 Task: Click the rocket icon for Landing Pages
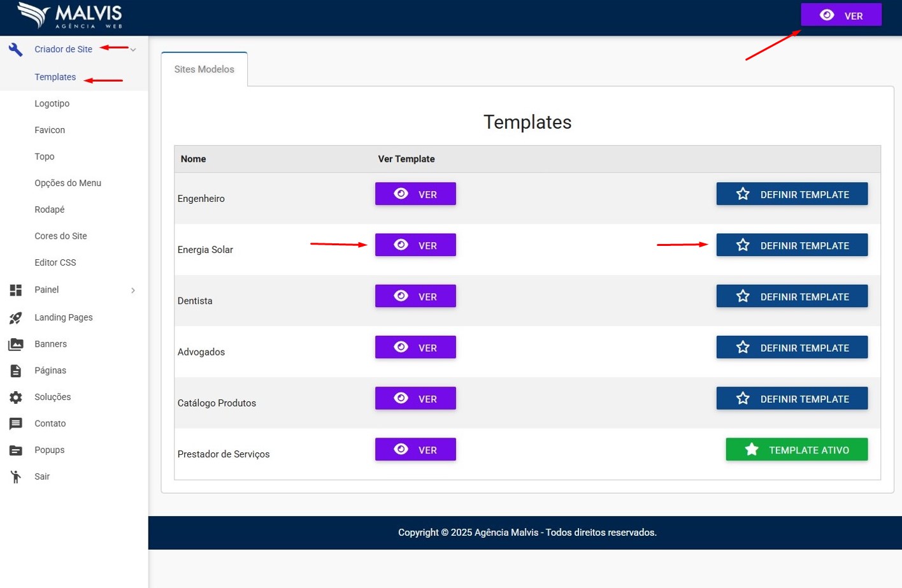pos(16,317)
